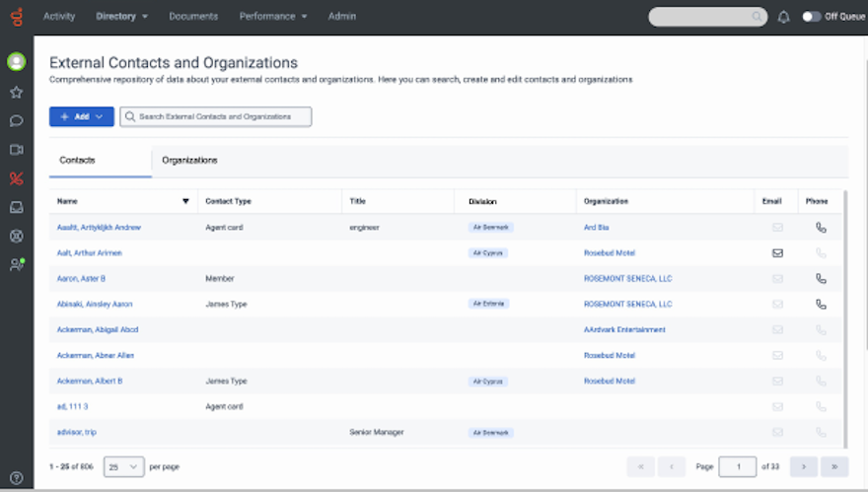
Task: Open the chat bubble in sidebar
Action: pyautogui.click(x=16, y=121)
